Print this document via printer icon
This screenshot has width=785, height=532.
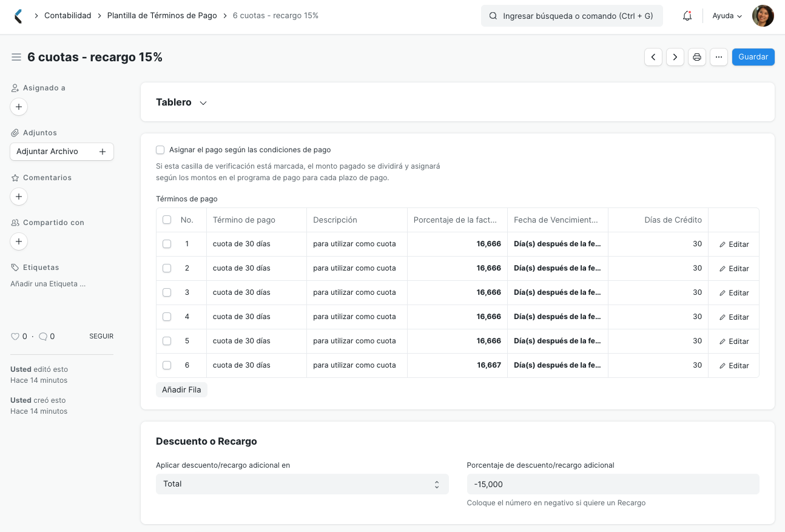point(697,57)
